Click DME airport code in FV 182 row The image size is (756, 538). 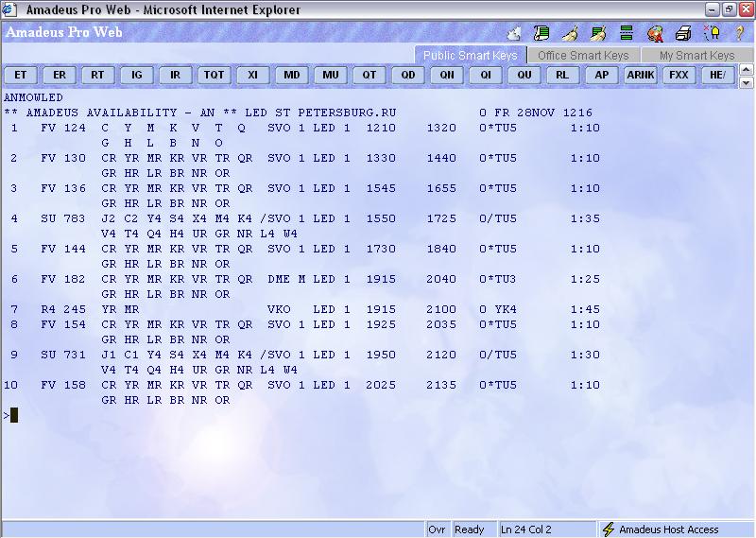point(279,279)
